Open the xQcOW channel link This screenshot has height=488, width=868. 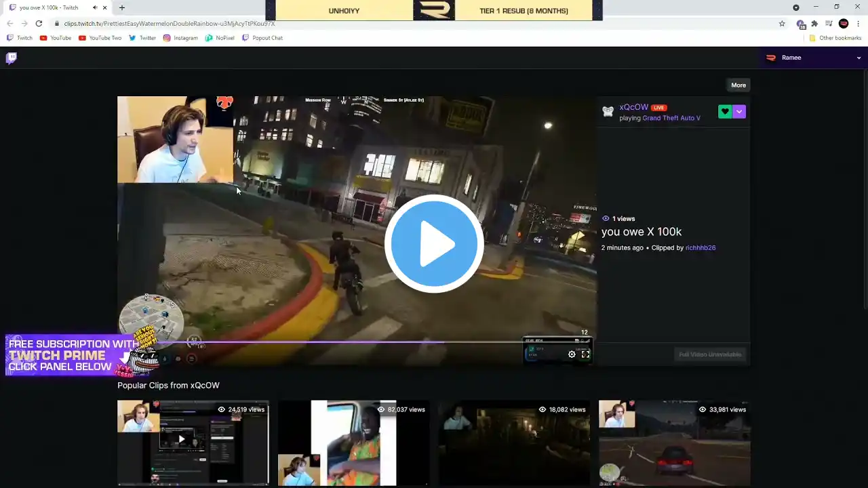tap(633, 107)
